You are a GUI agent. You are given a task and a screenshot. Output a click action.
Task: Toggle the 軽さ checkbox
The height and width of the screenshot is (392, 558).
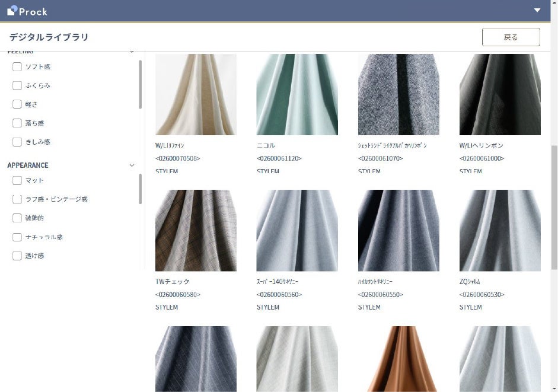[x=17, y=104]
